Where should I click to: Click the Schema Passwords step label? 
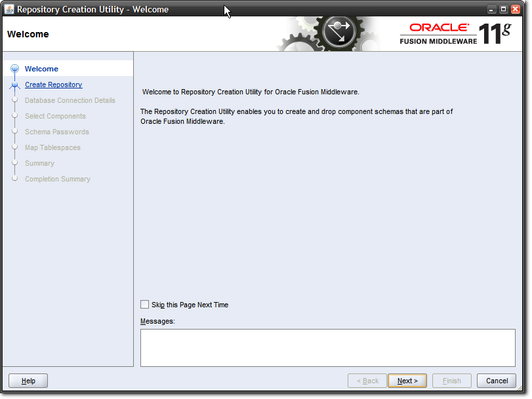[x=57, y=132]
